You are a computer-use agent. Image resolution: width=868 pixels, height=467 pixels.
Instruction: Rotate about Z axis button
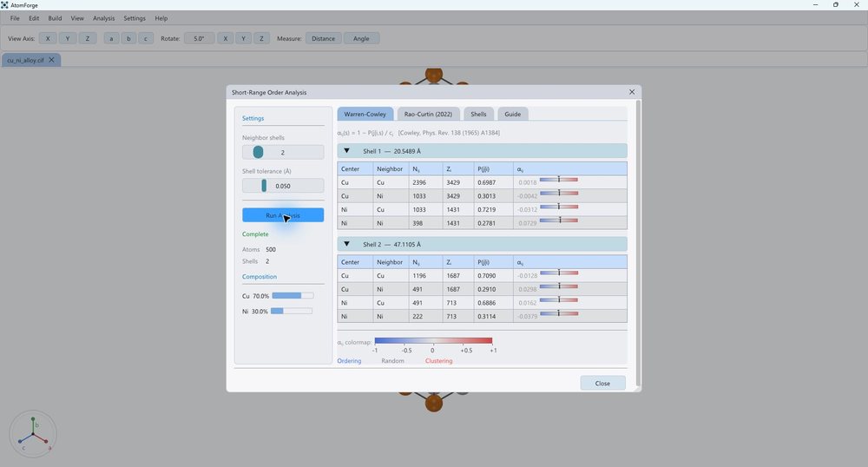pyautogui.click(x=261, y=39)
